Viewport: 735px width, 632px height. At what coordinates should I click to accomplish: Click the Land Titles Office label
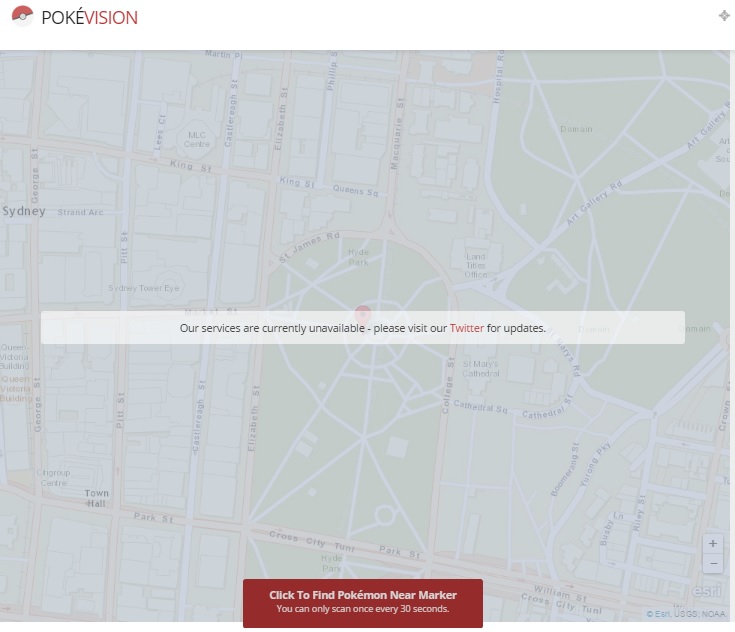click(x=476, y=265)
